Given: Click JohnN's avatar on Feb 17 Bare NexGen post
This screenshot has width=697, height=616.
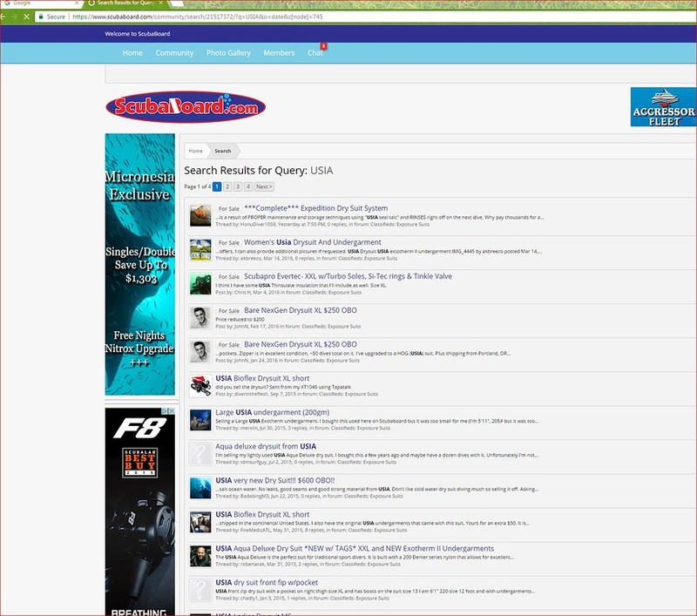Looking at the screenshot, I should click(200, 318).
